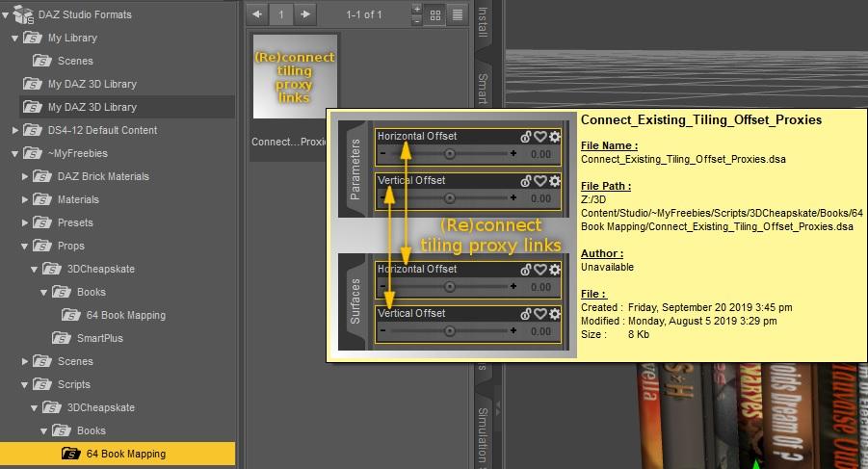Click folder icon beside Presets
868x469 pixels.
pyautogui.click(x=41, y=222)
